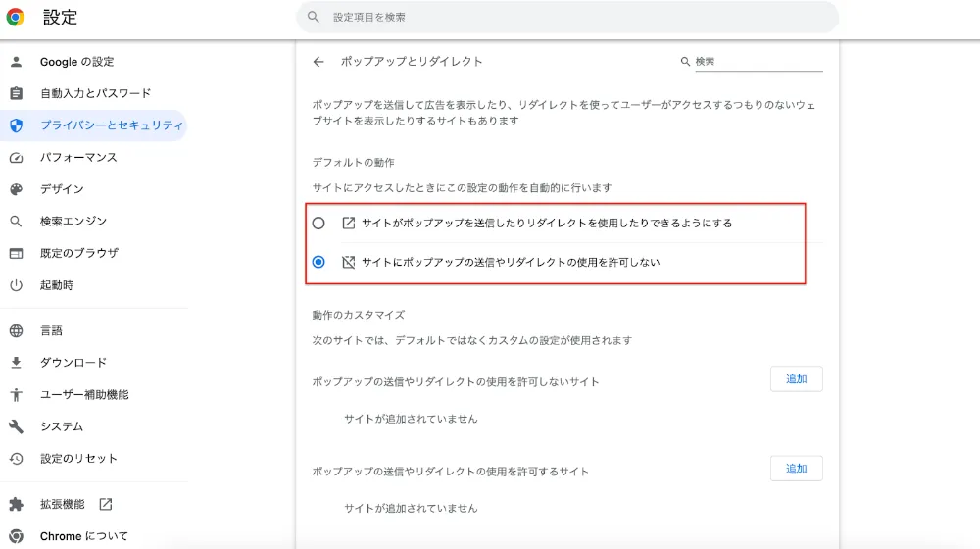Screen dimensions: 980x549
Task: Click the speedometer icon for パフォーマンス
Action: point(17,158)
